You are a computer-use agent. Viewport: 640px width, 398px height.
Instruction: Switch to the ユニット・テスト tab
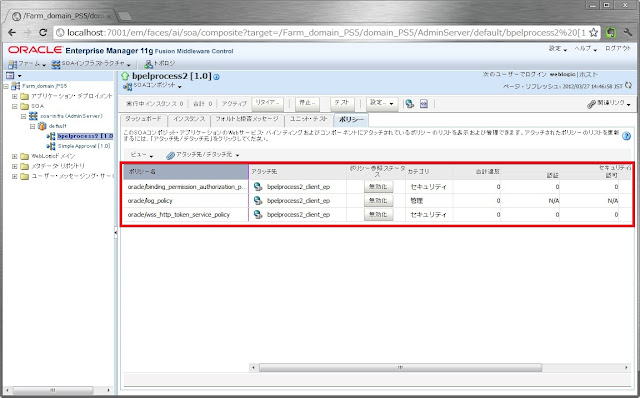tap(309, 120)
